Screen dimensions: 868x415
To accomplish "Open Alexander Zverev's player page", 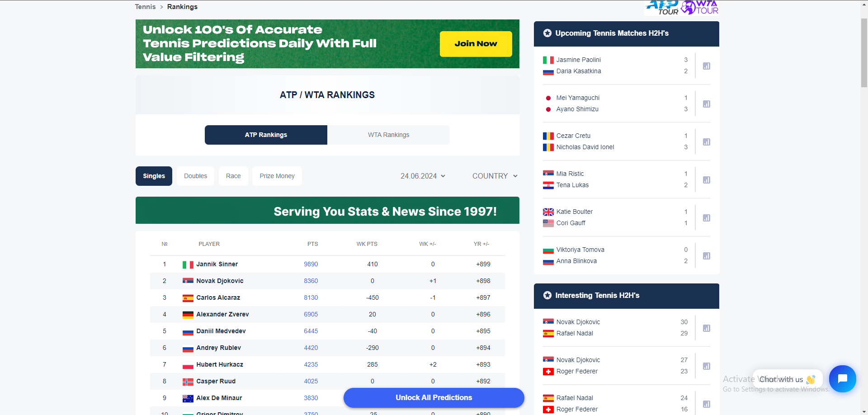I will (x=222, y=314).
